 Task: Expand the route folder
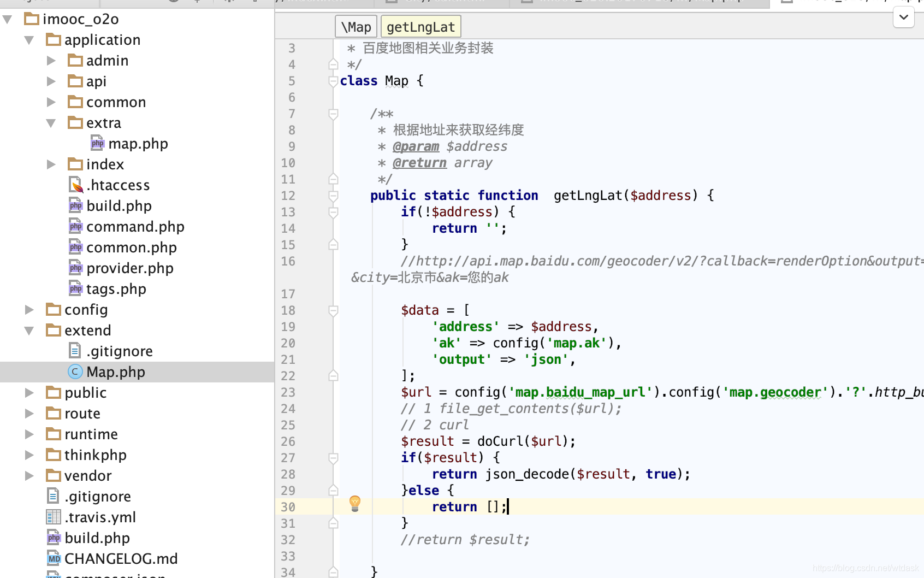click(29, 414)
